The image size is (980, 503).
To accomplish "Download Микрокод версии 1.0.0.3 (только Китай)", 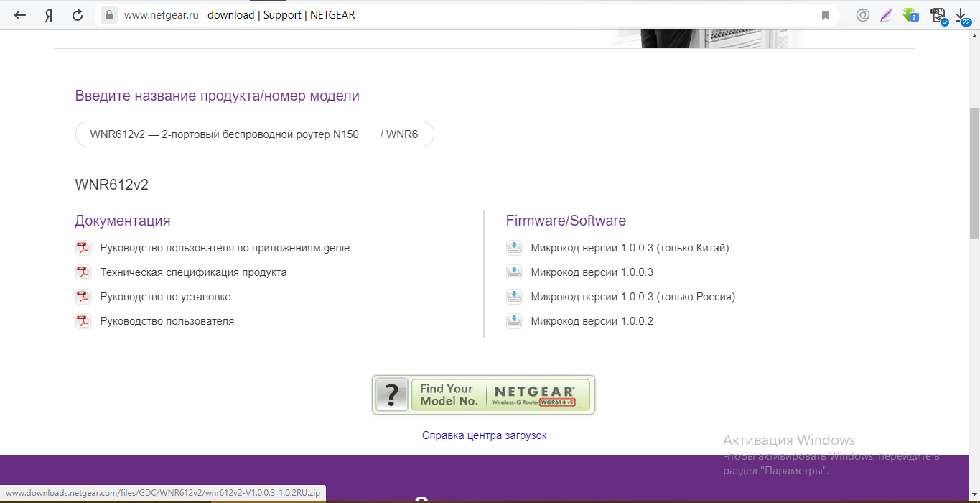I will tap(630, 248).
